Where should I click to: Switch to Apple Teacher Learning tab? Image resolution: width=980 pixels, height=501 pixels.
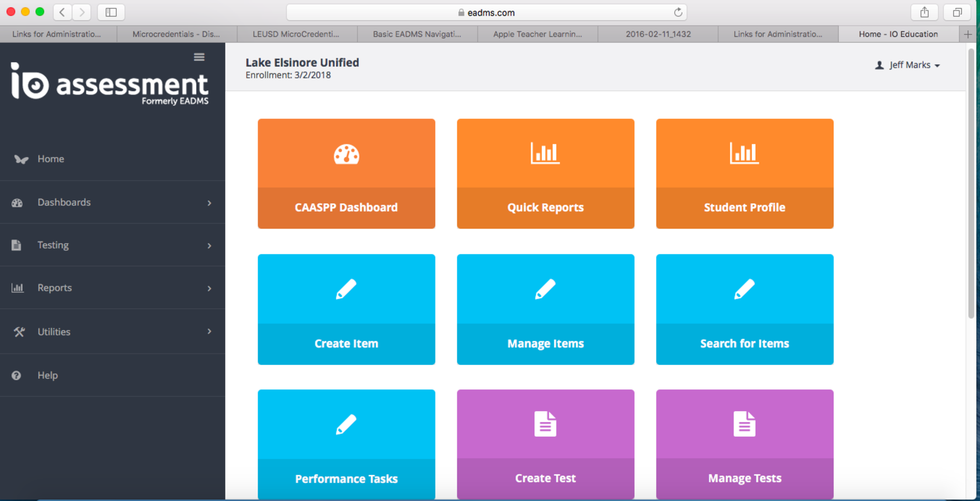537,34
